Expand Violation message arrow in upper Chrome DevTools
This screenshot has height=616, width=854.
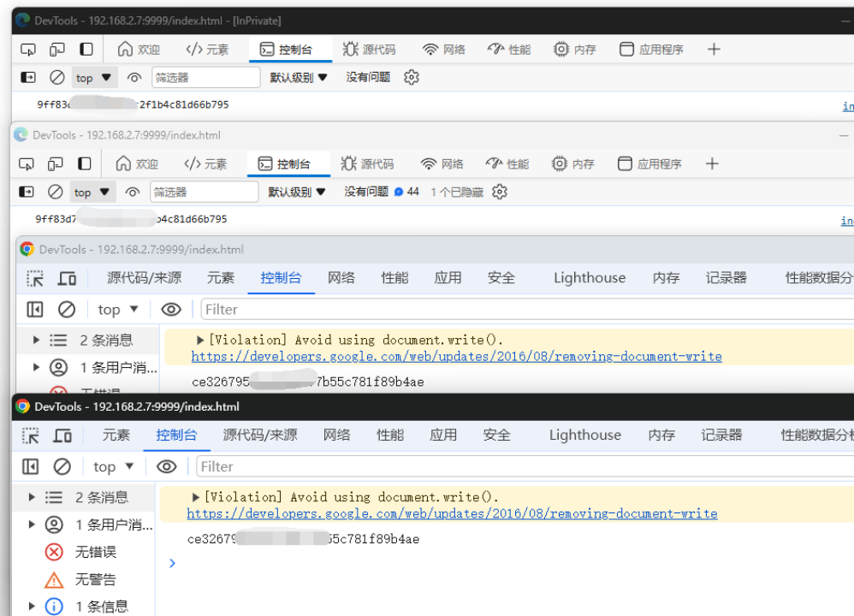[200, 341]
